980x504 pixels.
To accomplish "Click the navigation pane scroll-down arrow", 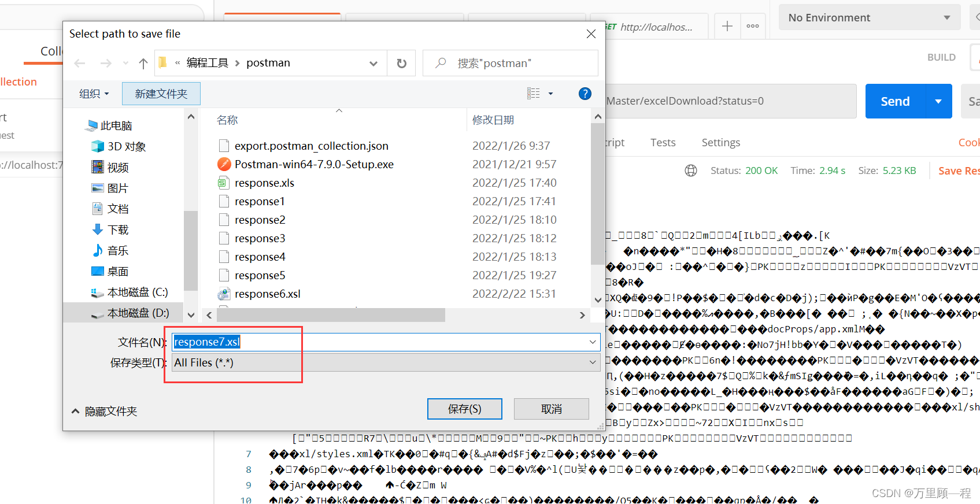I will 191,315.
